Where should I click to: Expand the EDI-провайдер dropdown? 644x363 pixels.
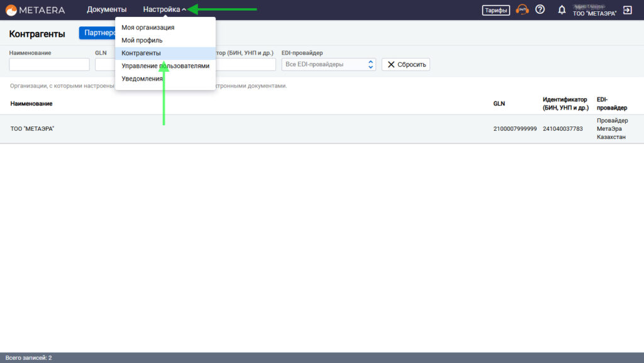(x=328, y=64)
